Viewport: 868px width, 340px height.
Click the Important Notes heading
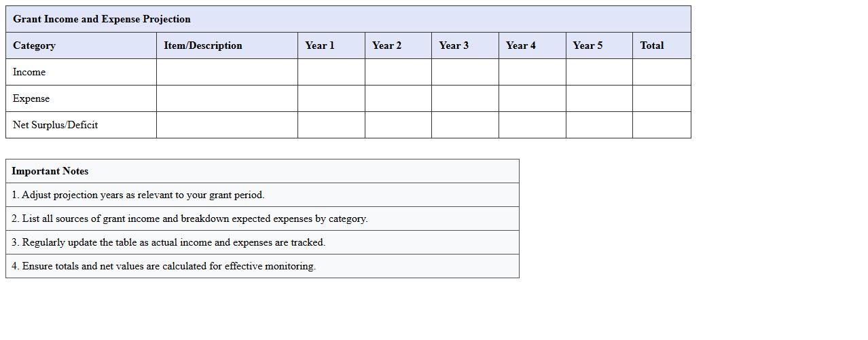(x=50, y=171)
